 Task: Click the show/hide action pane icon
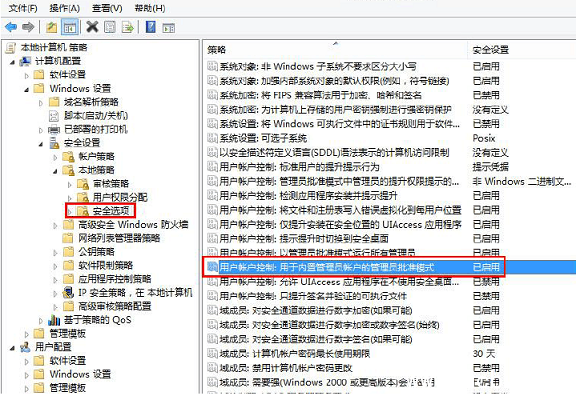coord(169,28)
